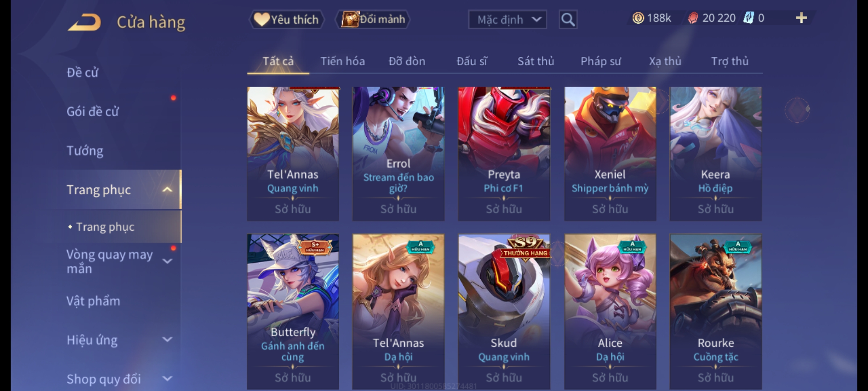Image resolution: width=868 pixels, height=391 pixels.
Task: Collapse the Trang phục sidebar section
Action: (167, 190)
